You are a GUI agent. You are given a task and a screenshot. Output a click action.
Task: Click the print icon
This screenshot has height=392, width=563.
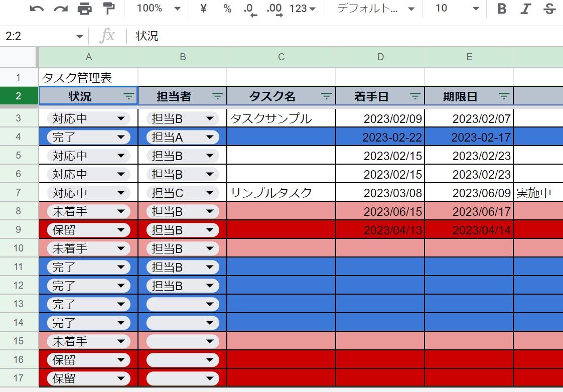tap(84, 8)
